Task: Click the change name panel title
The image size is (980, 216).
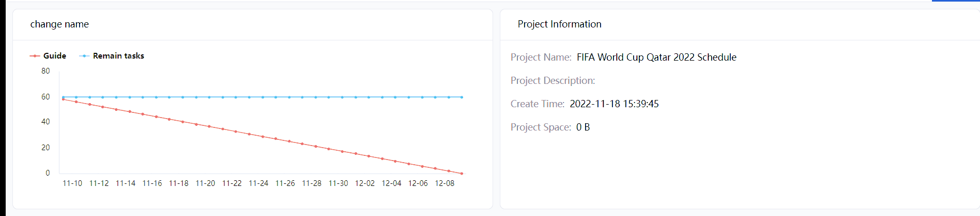Action: pos(59,24)
